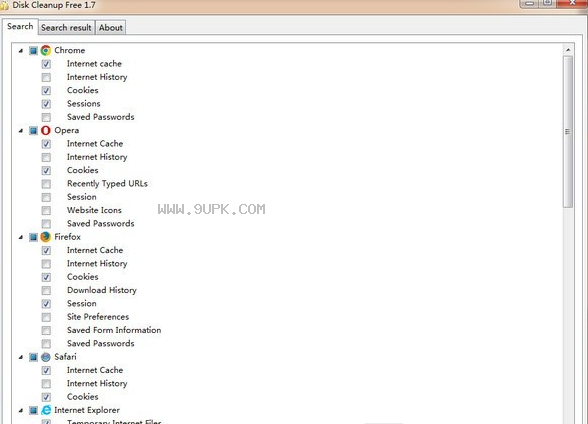This screenshot has width=588, height=424.
Task: Check Chrome Saved Passwords checkbox
Action: click(x=46, y=117)
